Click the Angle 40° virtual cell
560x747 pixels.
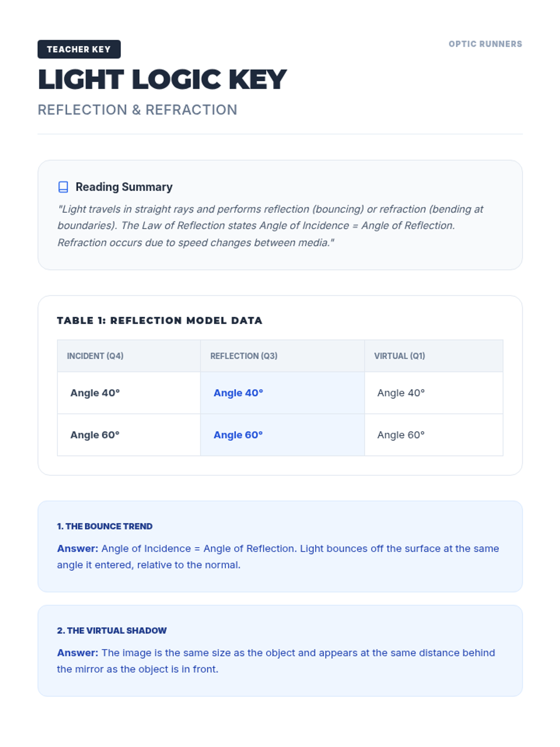point(434,393)
